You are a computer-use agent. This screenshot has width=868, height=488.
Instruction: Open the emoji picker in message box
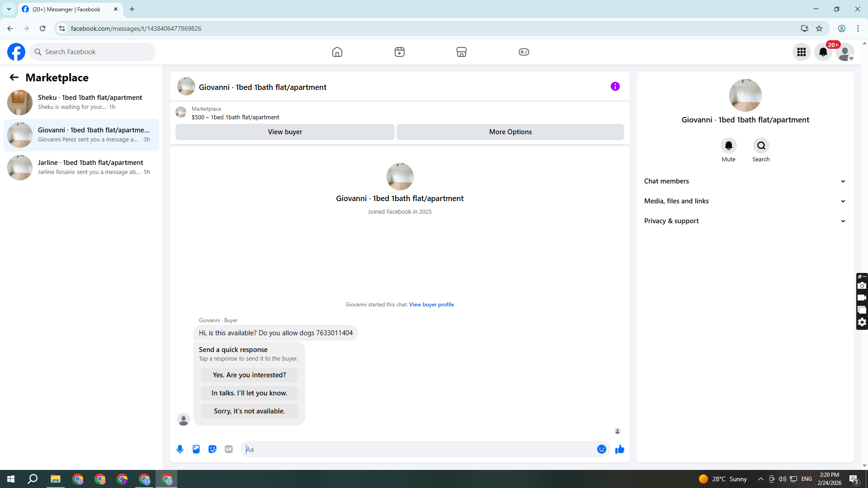(x=601, y=449)
